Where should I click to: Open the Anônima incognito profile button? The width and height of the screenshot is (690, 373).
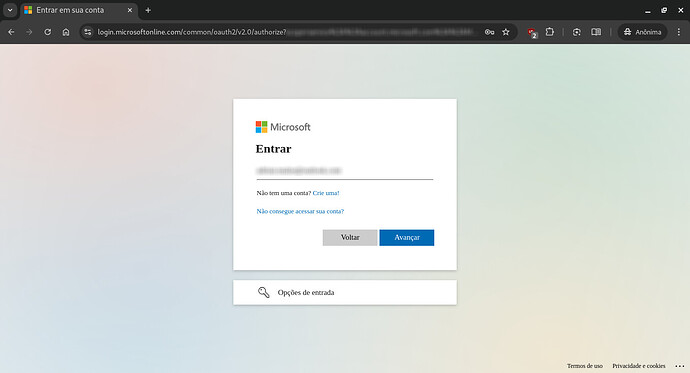[642, 32]
